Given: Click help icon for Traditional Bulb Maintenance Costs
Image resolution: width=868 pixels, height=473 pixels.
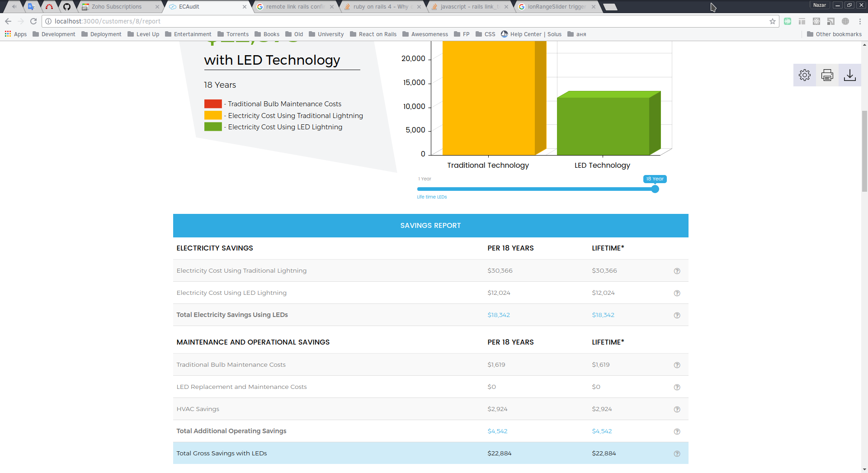Looking at the screenshot, I should point(677,365).
